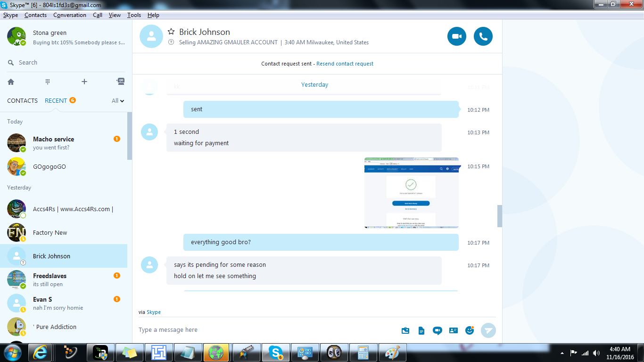Click the volume icon in system tray
The height and width of the screenshot is (362, 644).
(596, 353)
